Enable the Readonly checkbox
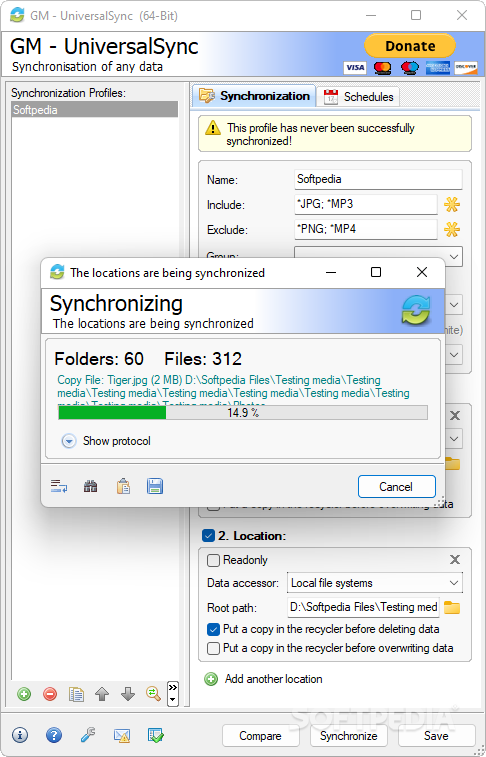 [213, 560]
